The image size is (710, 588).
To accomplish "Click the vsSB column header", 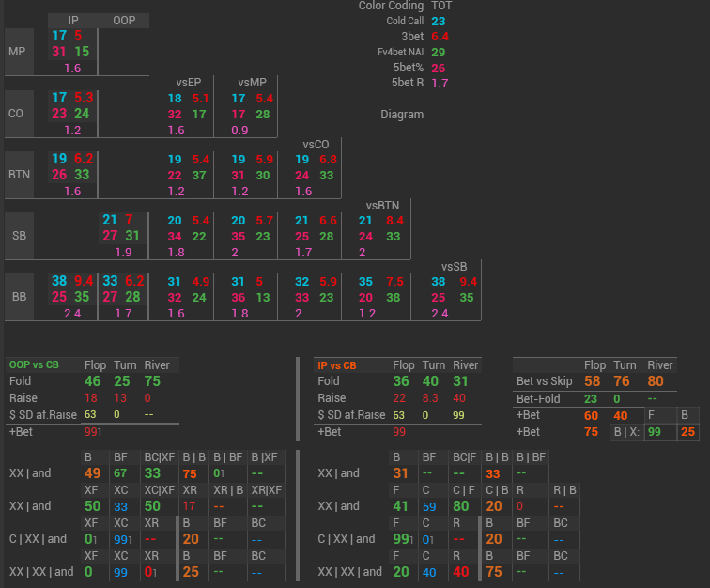I will pyautogui.click(x=455, y=266).
